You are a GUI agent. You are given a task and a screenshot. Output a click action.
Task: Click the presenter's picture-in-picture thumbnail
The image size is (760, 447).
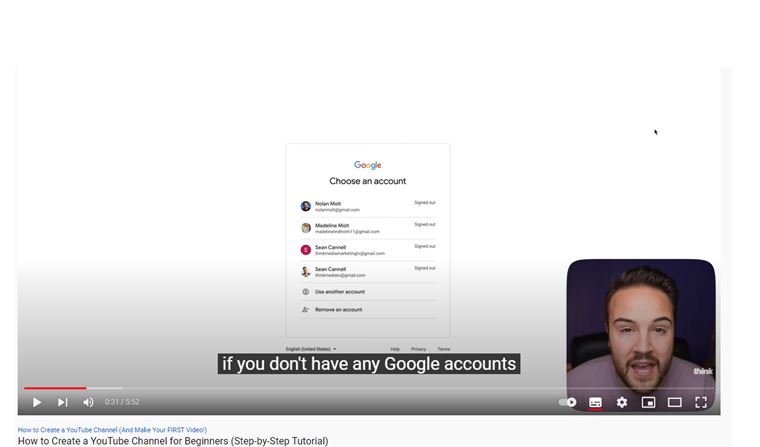(641, 335)
